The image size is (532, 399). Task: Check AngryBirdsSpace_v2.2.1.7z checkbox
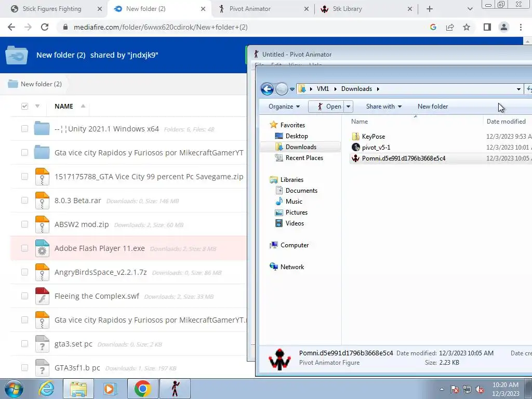click(x=24, y=272)
